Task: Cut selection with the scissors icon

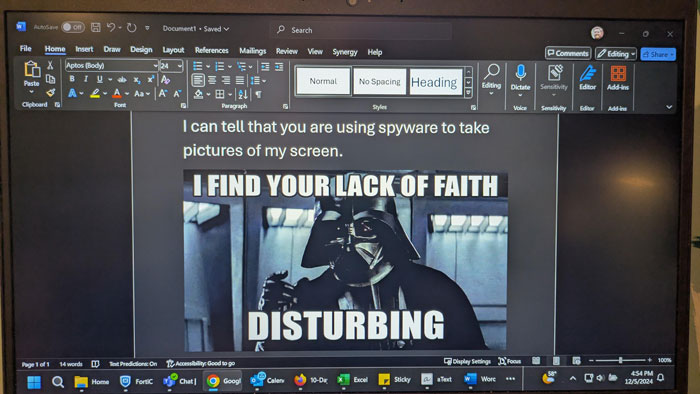Action: 50,65
